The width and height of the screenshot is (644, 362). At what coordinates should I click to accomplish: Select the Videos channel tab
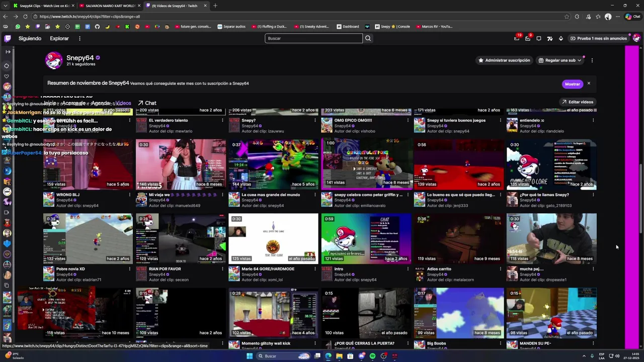click(123, 103)
